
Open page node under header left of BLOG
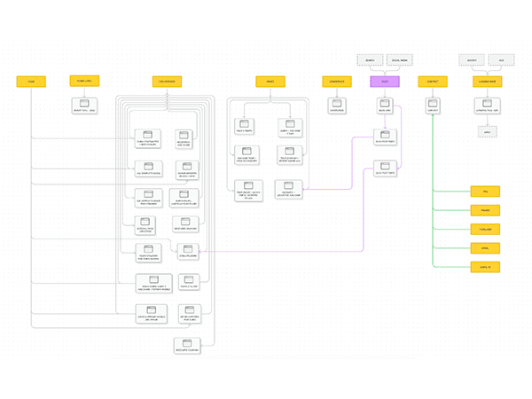tap(337, 106)
